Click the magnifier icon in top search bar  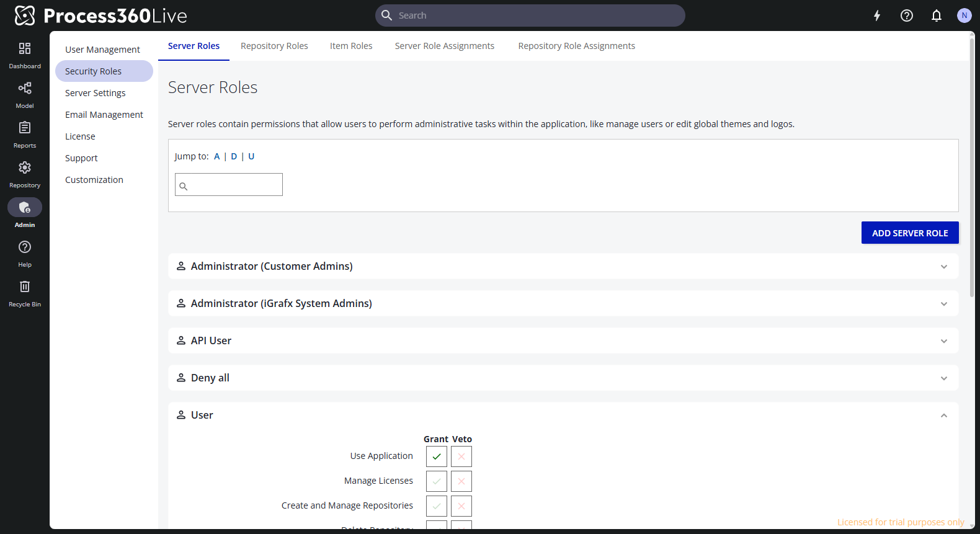click(386, 15)
